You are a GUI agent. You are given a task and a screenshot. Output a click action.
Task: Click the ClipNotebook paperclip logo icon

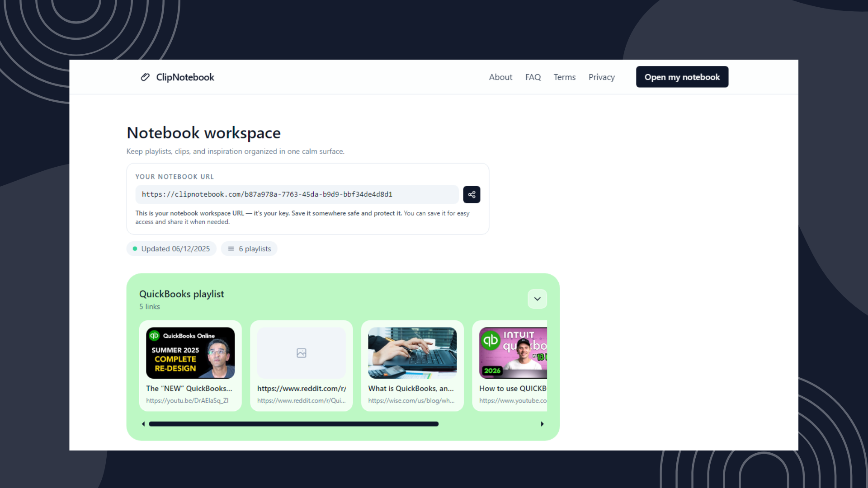145,77
